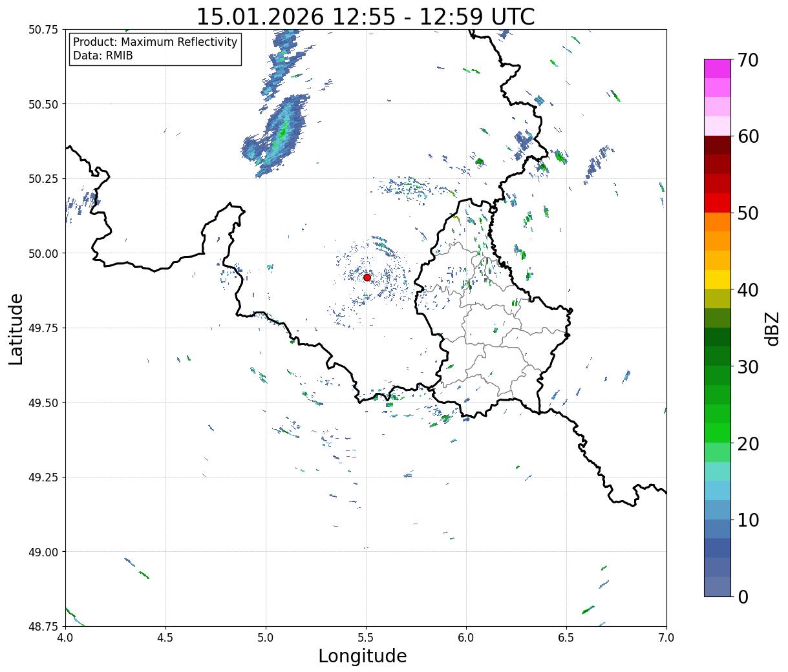Viewport: 788px width, 672px height.
Task: Click the colorbar tick label 60
Action: click(x=748, y=136)
